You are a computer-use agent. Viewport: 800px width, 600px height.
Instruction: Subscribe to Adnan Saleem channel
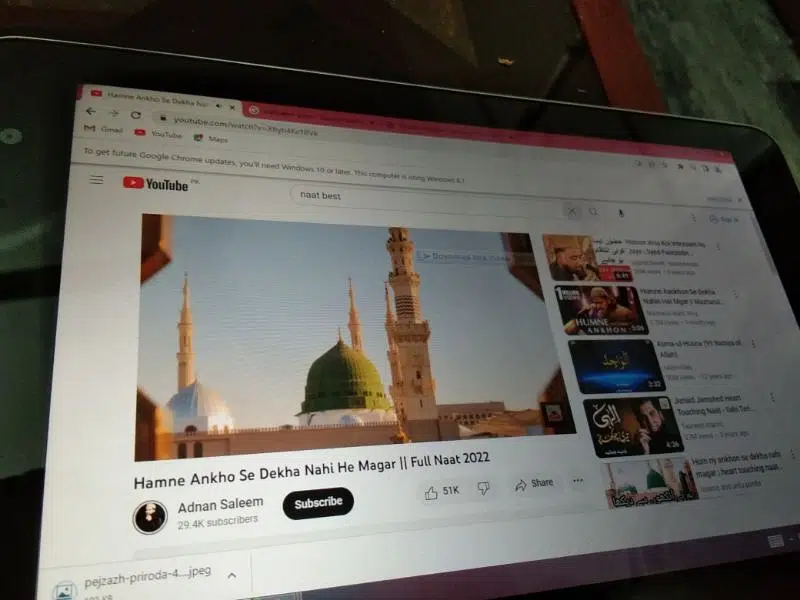(x=318, y=503)
